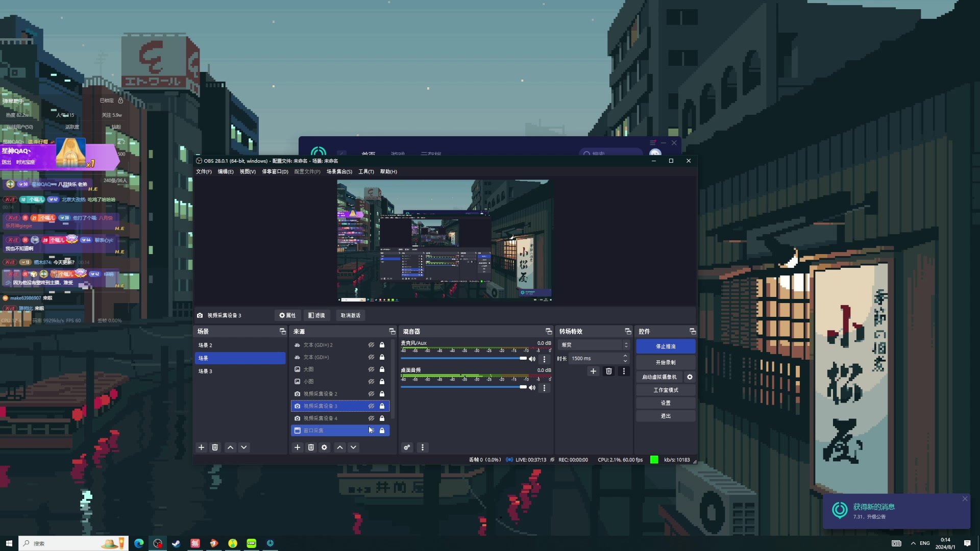
Task: Toggle lock on 文本 (GDI+) 2 source
Action: [x=382, y=345]
